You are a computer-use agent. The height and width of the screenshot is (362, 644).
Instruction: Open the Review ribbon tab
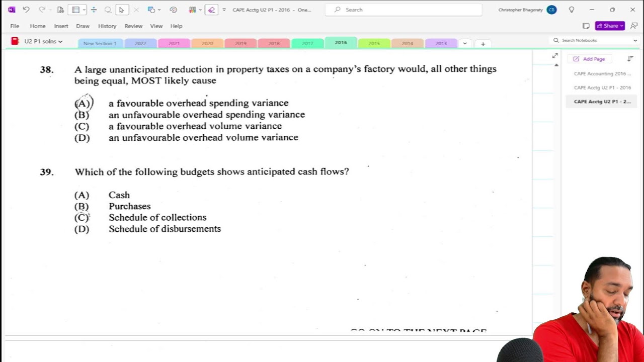133,26
